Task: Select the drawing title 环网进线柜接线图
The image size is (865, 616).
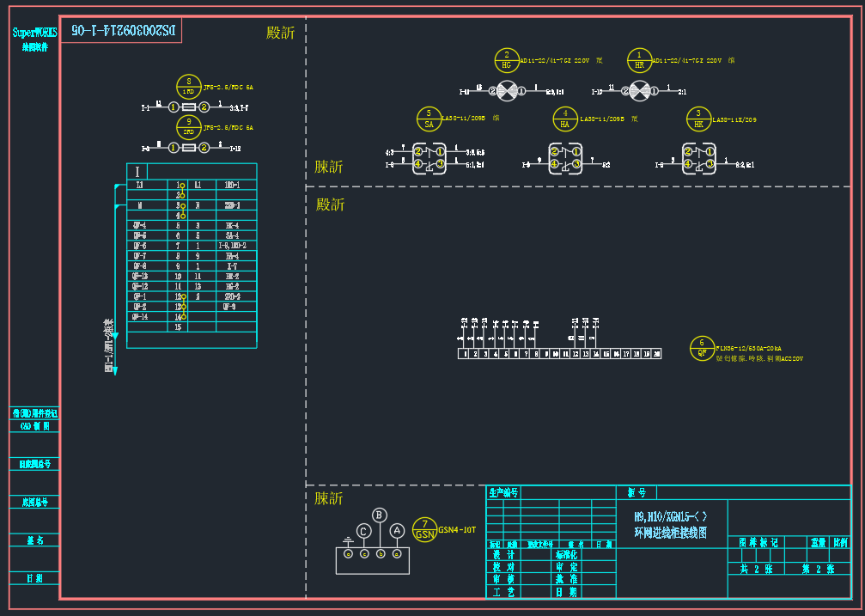Action: (x=670, y=533)
